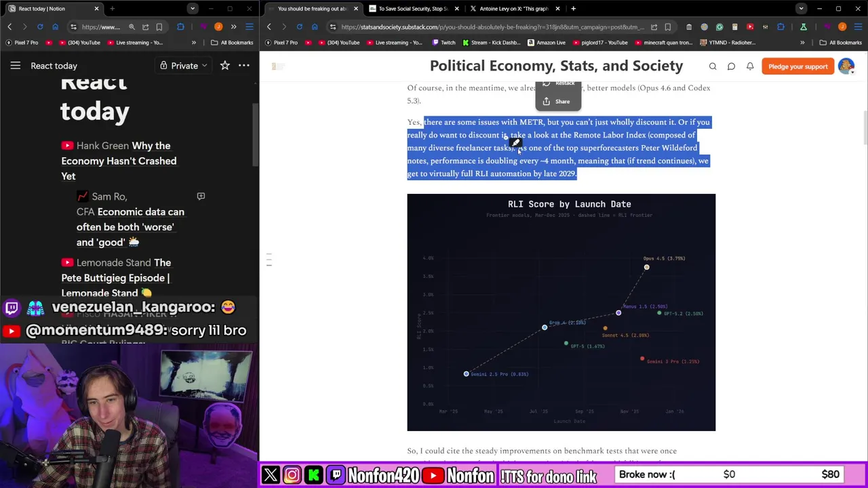View site information icon in Substack address bar
Image resolution: width=868 pixels, height=488 pixels.
click(x=332, y=27)
